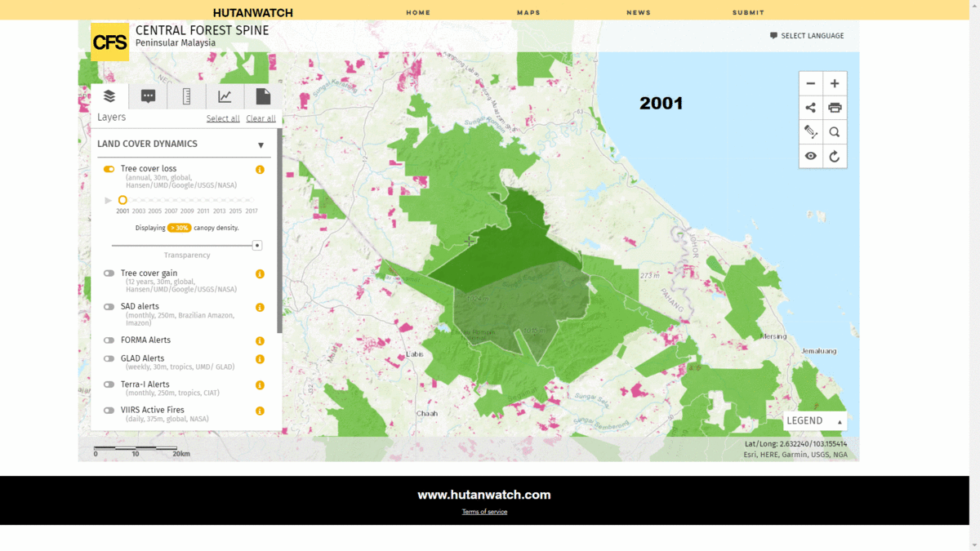The height and width of the screenshot is (551, 980).
Task: Show info for VIIRS Active Fires
Action: 260,411
